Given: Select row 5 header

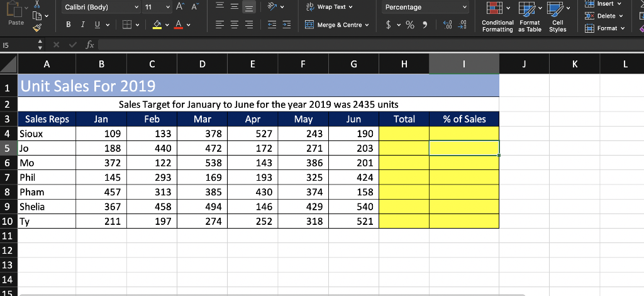Looking at the screenshot, I should tap(9, 148).
